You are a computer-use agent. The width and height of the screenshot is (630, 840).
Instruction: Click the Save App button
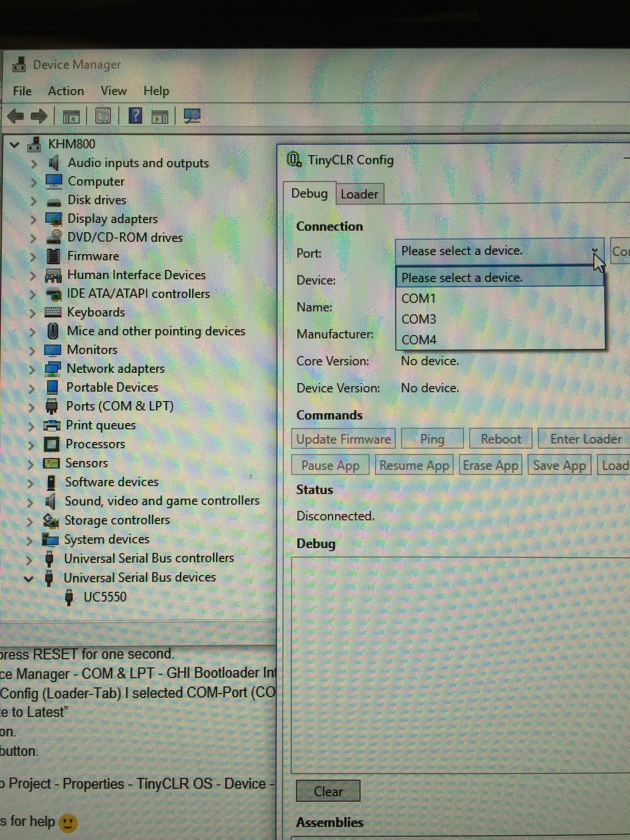[559, 465]
